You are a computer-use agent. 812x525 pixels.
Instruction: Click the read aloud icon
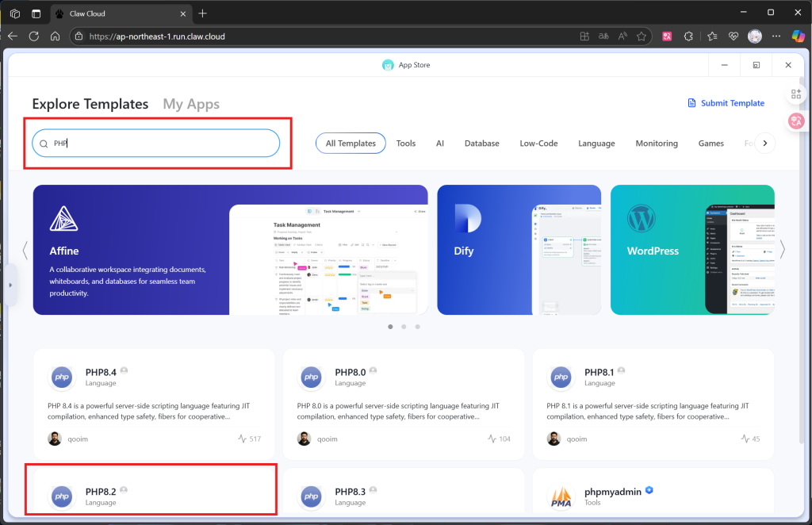tap(623, 36)
